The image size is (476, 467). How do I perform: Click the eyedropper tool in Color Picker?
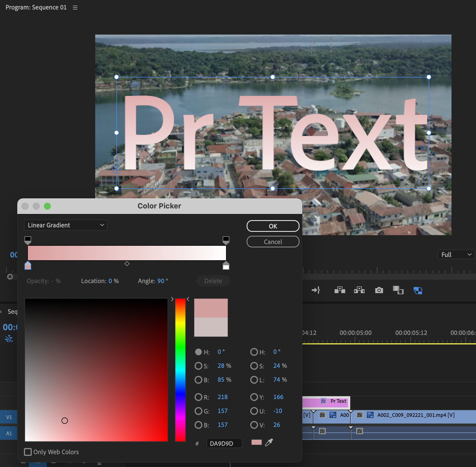(269, 442)
